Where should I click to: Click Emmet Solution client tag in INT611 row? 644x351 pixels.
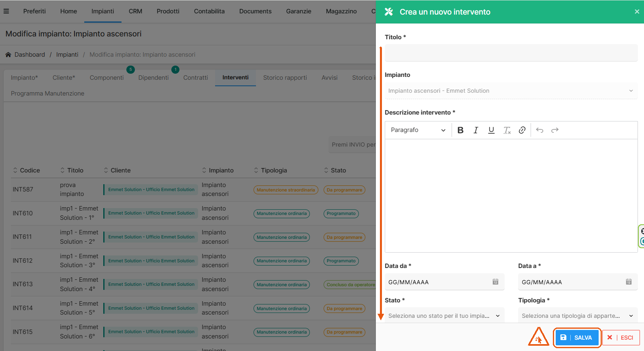[x=151, y=237]
